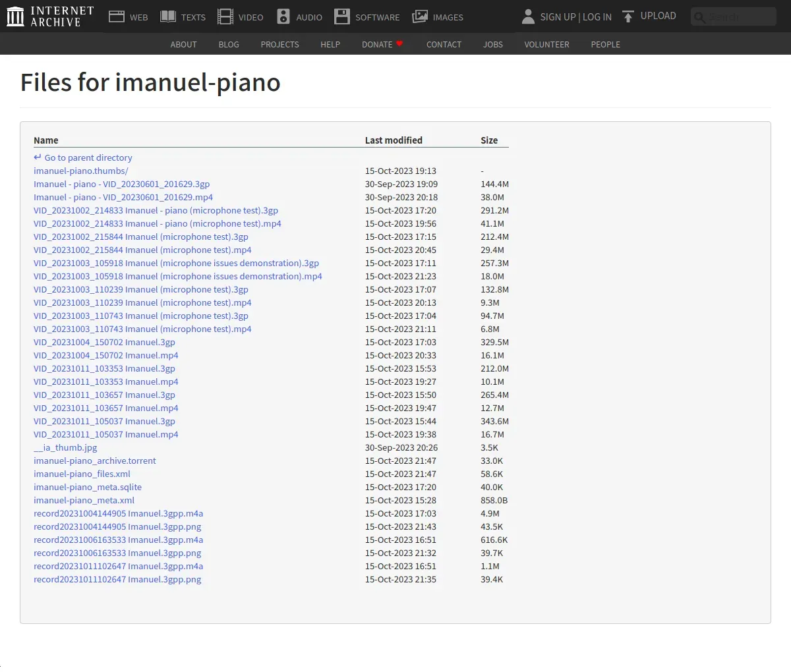Open imanuel-piano_files.xml

click(x=82, y=474)
